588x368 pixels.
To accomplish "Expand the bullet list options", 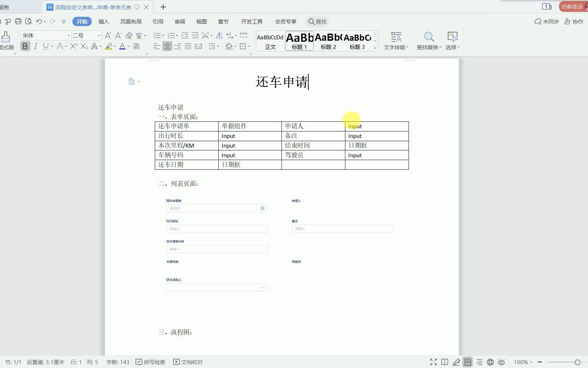I will point(163,36).
